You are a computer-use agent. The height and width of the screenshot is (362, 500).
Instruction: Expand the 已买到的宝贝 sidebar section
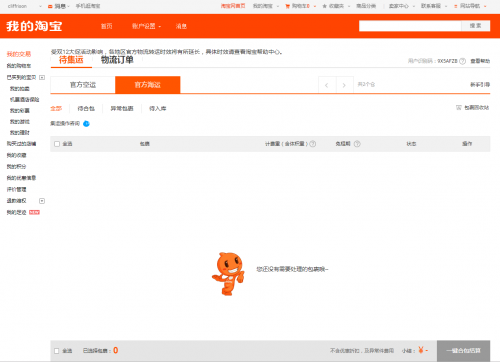point(42,77)
